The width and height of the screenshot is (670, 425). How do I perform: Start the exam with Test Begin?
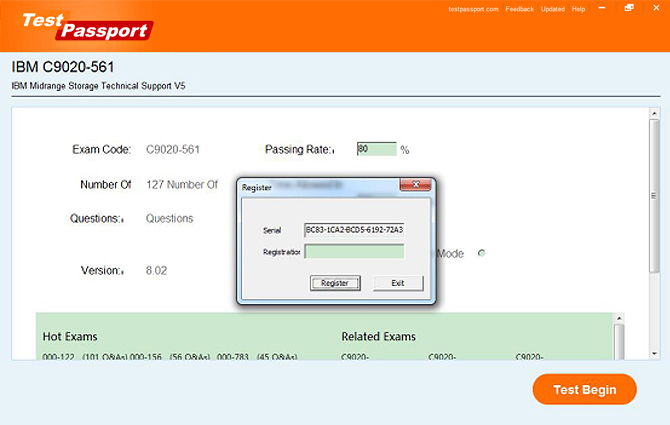click(584, 389)
